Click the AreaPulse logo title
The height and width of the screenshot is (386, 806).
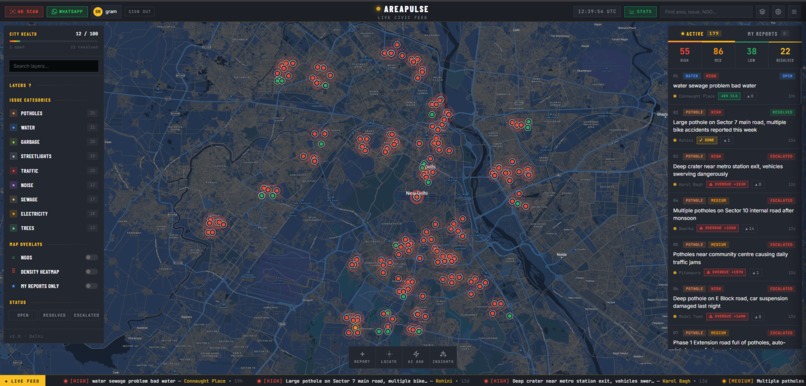coord(406,9)
